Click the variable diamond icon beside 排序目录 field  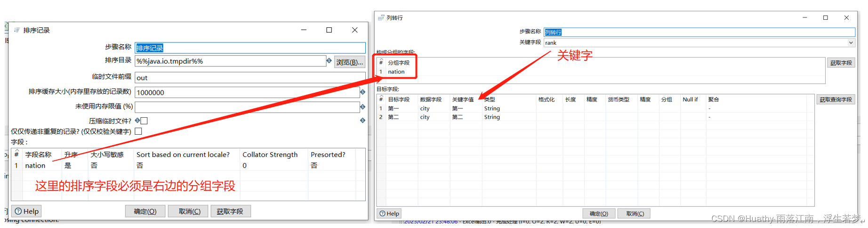(329, 61)
